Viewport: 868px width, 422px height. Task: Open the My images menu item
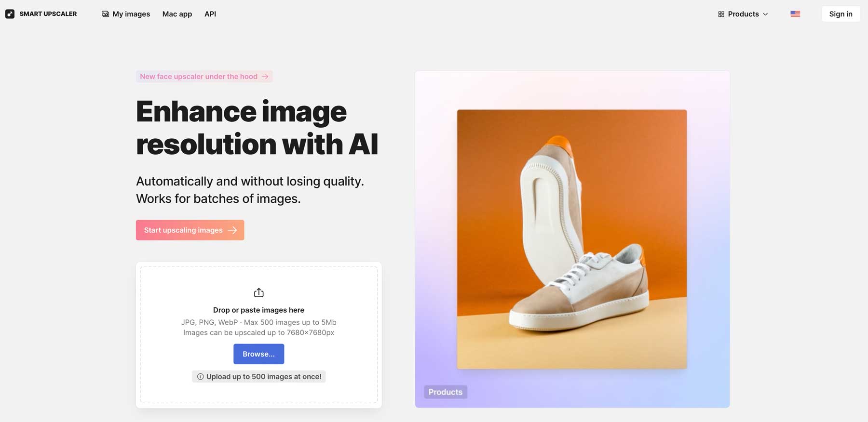[x=126, y=14]
